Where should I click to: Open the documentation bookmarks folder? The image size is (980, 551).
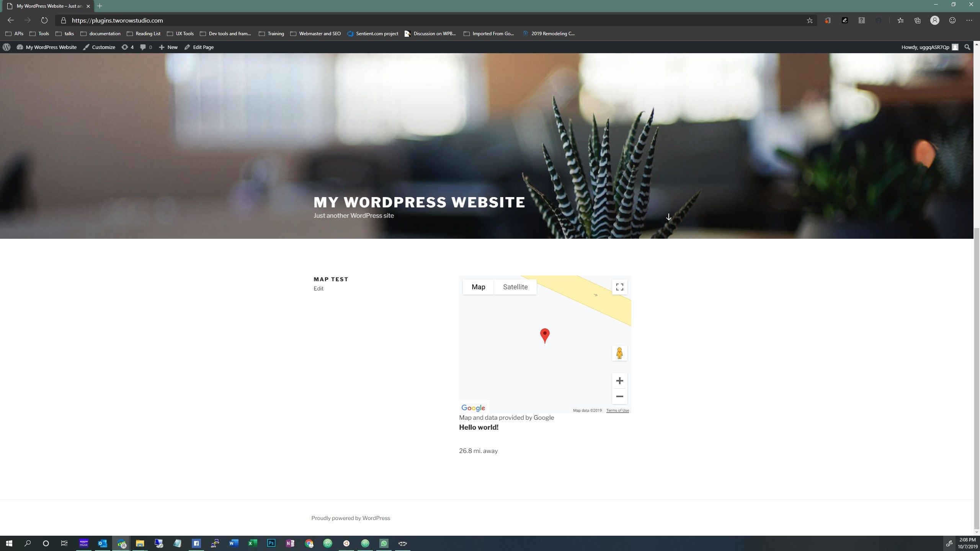pos(100,34)
